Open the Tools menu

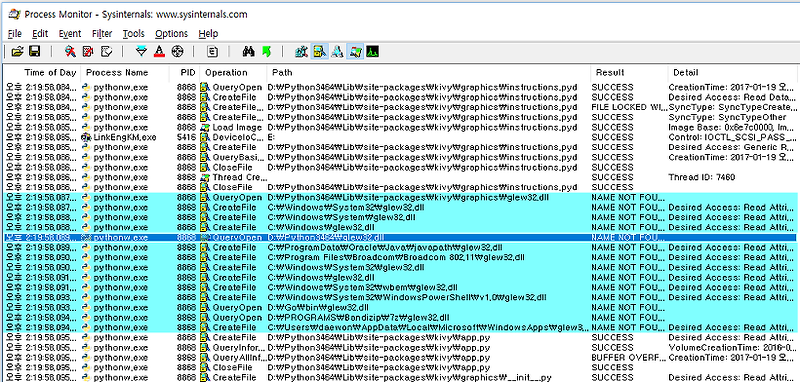pos(134,34)
